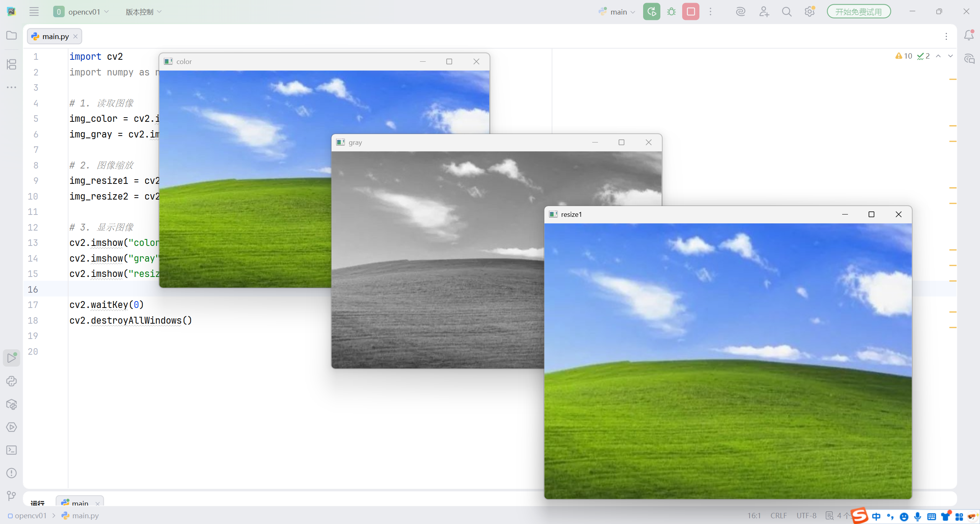The height and width of the screenshot is (524, 980).
Task: Open the Git version control tool window
Action: point(11,496)
